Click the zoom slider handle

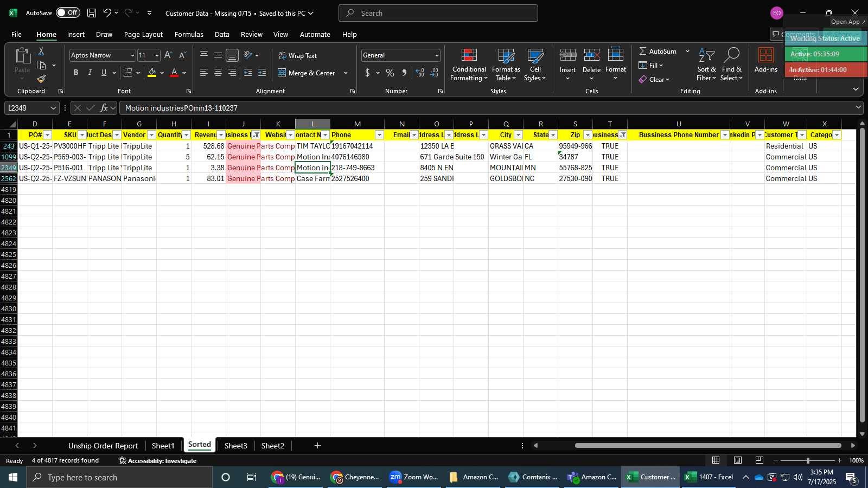point(808,460)
